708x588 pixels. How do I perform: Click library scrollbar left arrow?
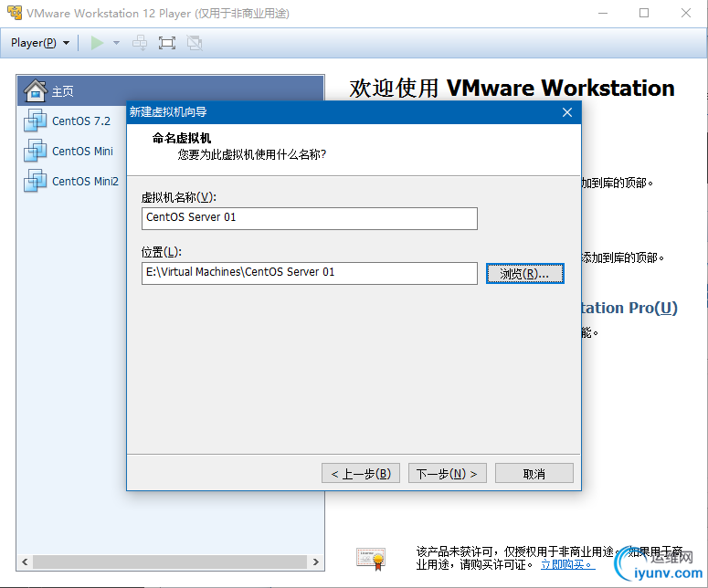pyautogui.click(x=25, y=562)
